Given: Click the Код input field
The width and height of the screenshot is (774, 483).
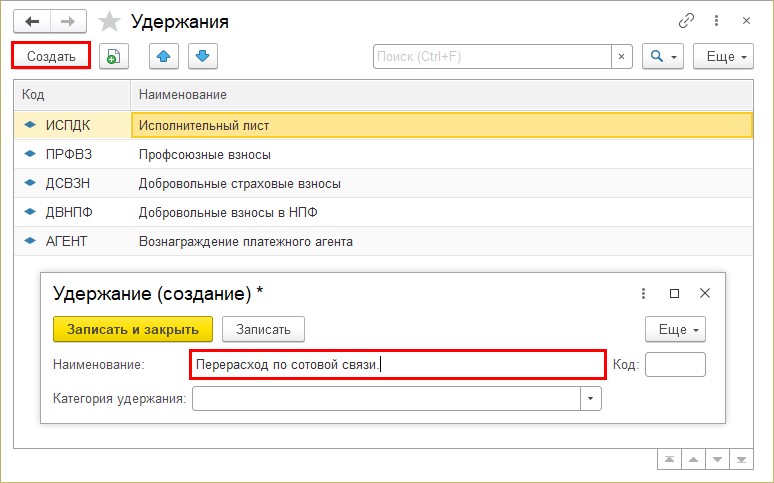Looking at the screenshot, I should [x=675, y=364].
